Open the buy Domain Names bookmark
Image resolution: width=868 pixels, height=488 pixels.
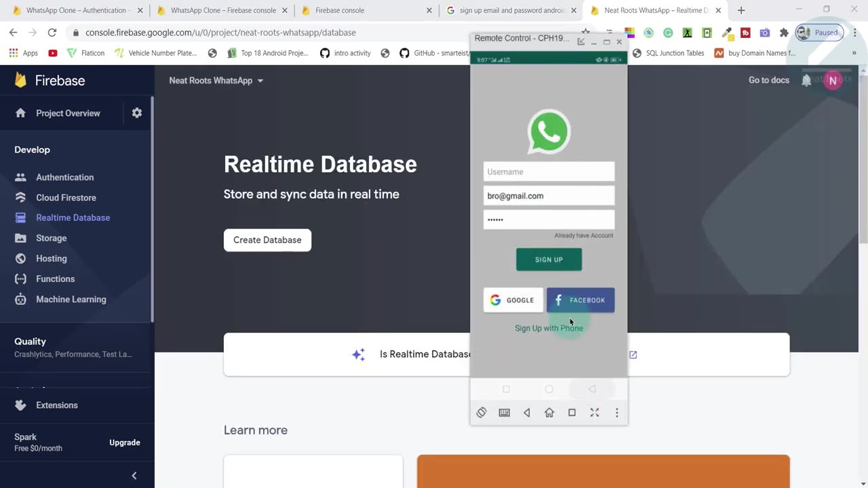click(755, 53)
